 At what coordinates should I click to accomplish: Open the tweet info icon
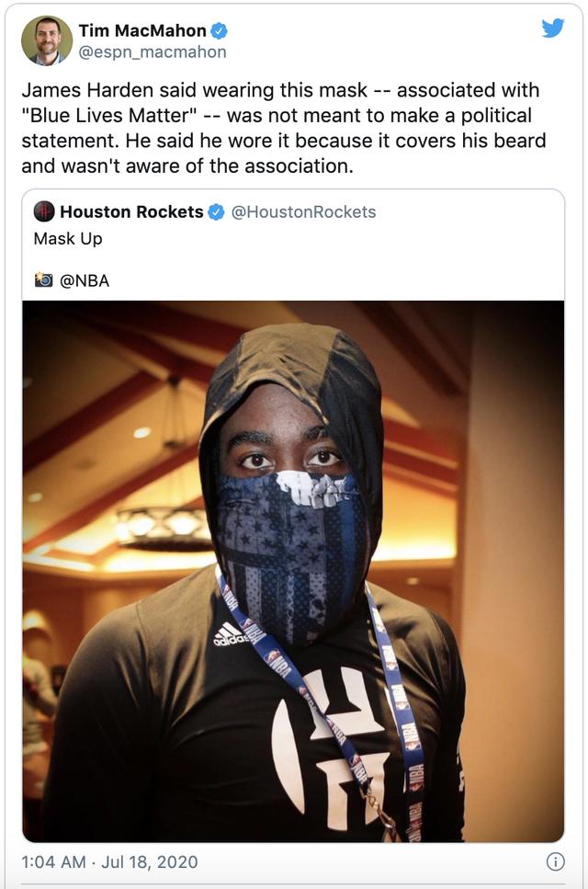tap(555, 861)
